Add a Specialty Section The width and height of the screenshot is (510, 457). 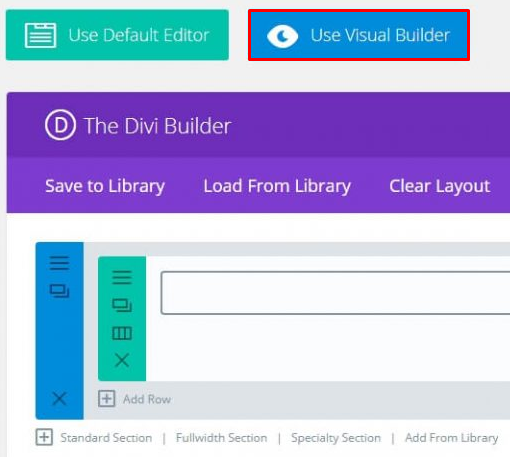pyautogui.click(x=336, y=438)
